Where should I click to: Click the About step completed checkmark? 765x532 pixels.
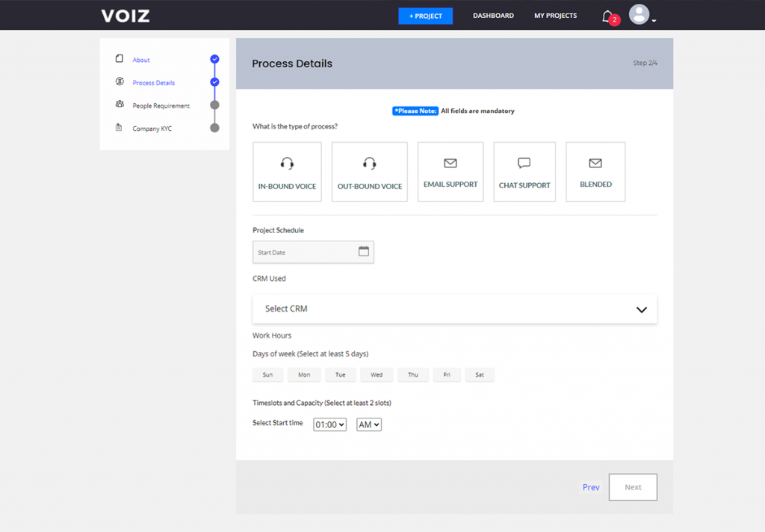pos(214,59)
